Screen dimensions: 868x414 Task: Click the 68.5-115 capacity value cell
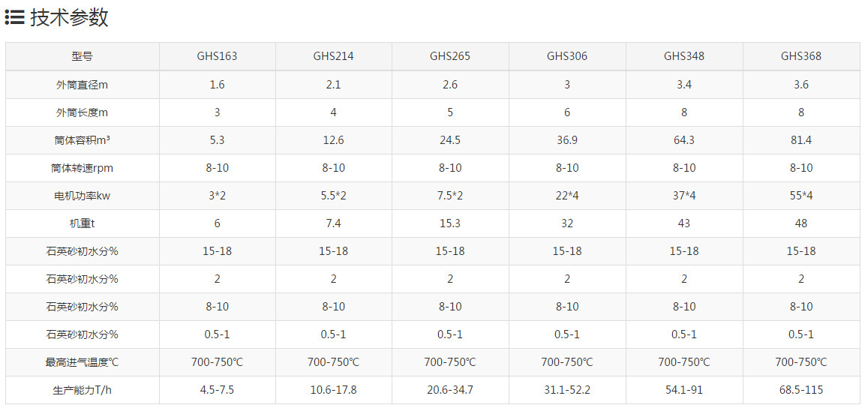(x=800, y=390)
